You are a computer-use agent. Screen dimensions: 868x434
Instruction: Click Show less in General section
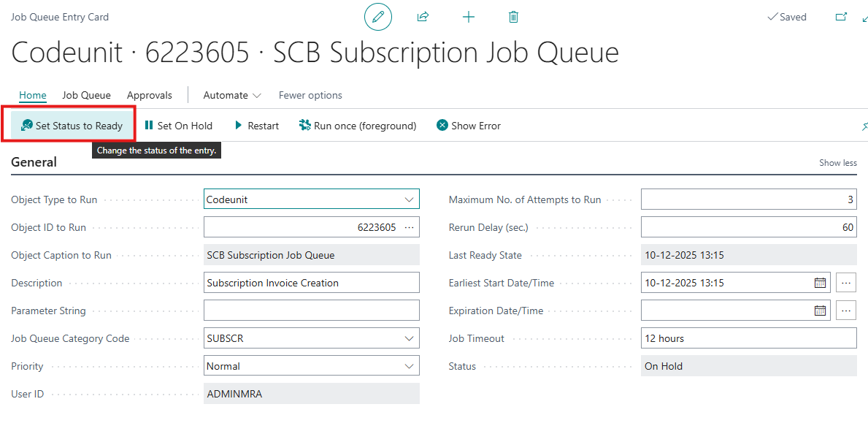coord(837,163)
